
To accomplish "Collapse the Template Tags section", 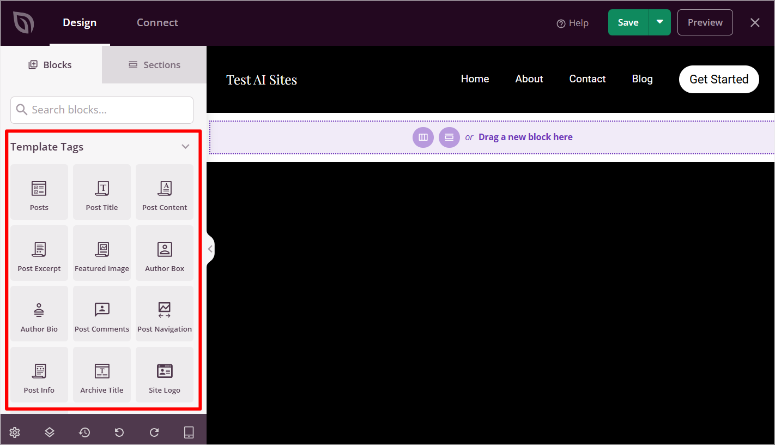I will (x=185, y=146).
